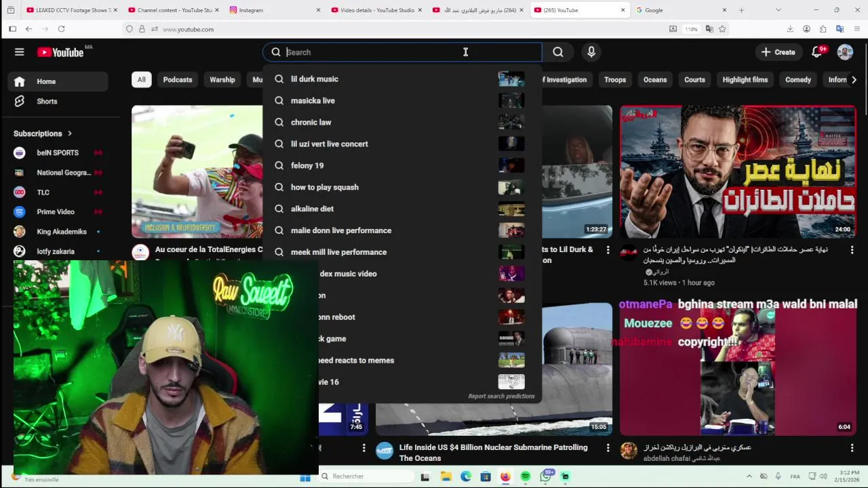Select the Podcasts filter chip

click(178, 79)
